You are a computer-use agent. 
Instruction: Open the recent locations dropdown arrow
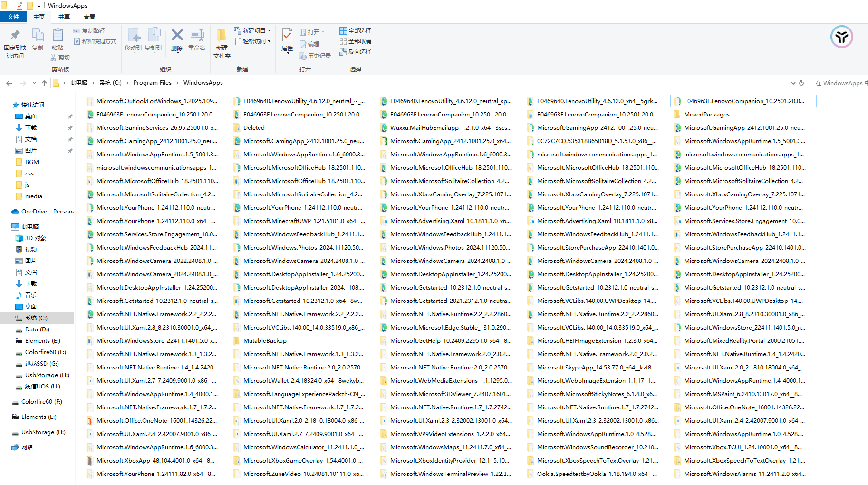[x=34, y=83]
